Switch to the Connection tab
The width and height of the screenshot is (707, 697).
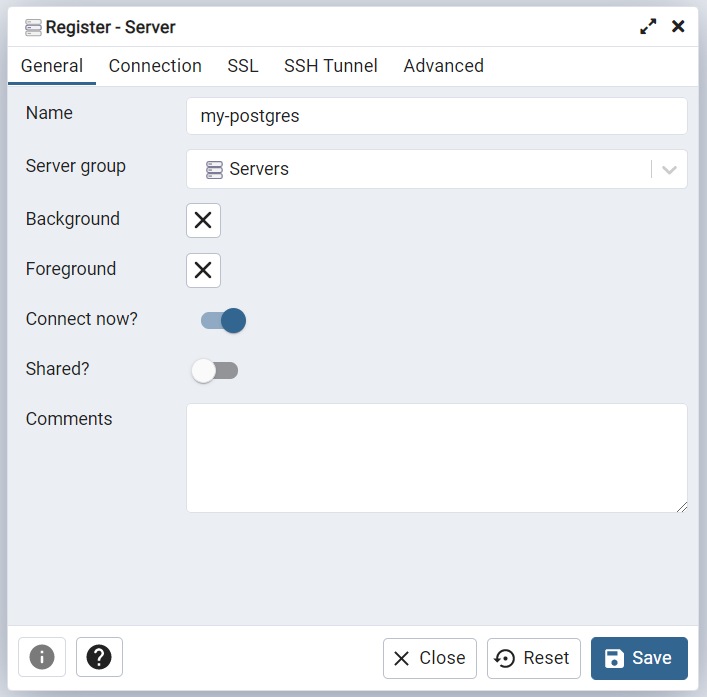coord(155,66)
